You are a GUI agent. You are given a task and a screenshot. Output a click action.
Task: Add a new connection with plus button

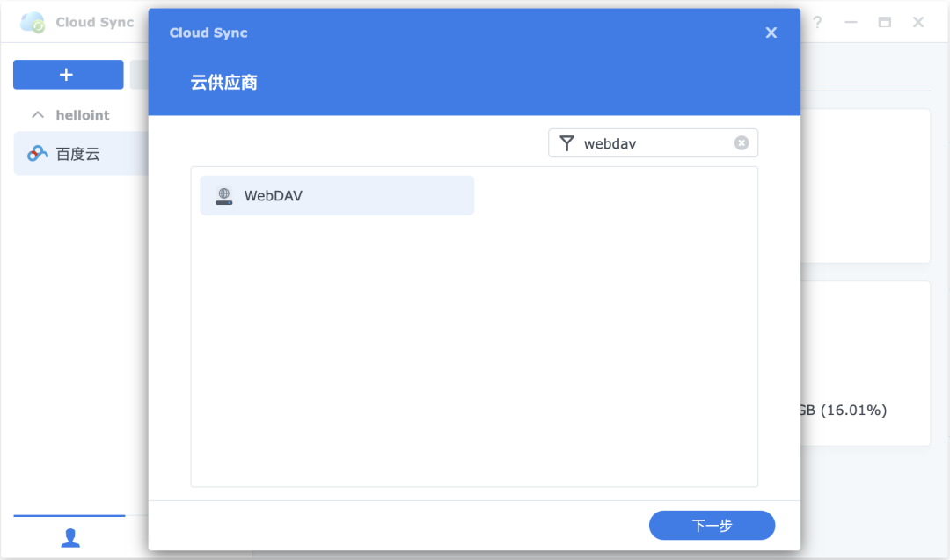point(69,75)
